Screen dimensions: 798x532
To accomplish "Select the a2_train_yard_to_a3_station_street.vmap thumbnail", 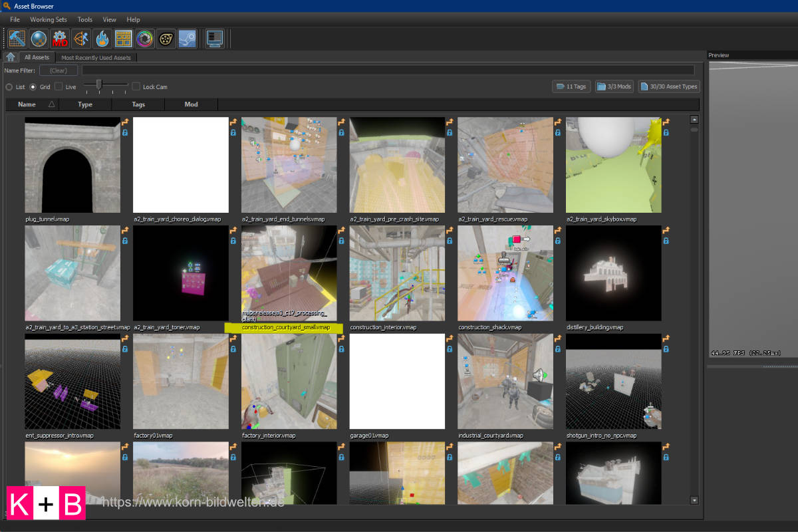I will [x=72, y=273].
